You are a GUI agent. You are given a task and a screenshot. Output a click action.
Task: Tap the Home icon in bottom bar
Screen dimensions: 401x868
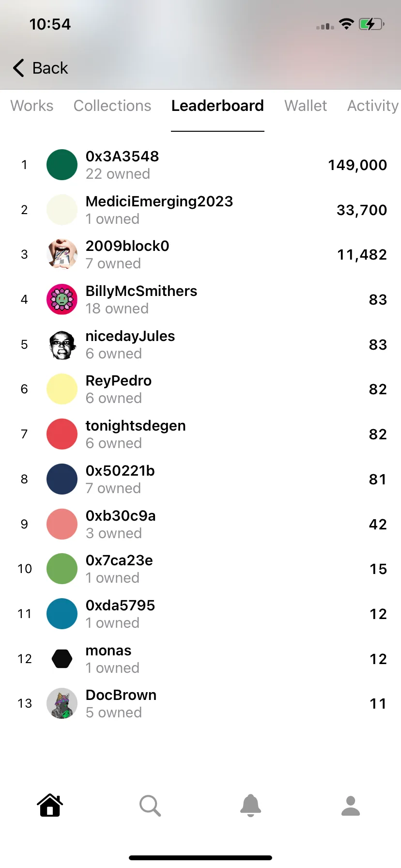[50, 806]
